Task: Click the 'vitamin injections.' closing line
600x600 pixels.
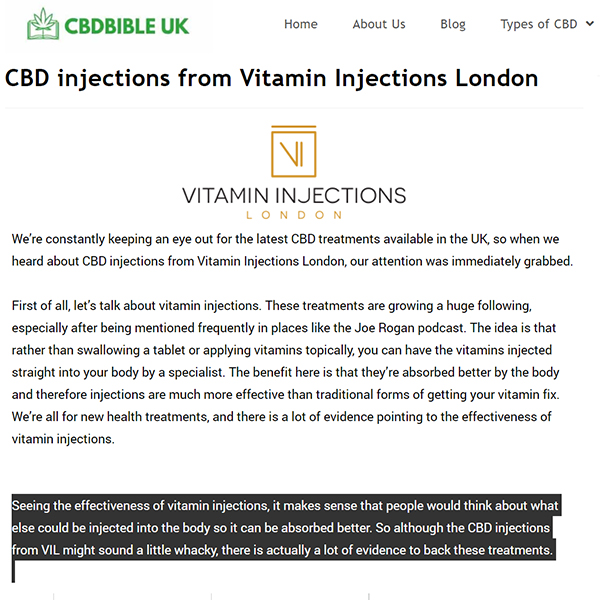Action: coord(63,439)
